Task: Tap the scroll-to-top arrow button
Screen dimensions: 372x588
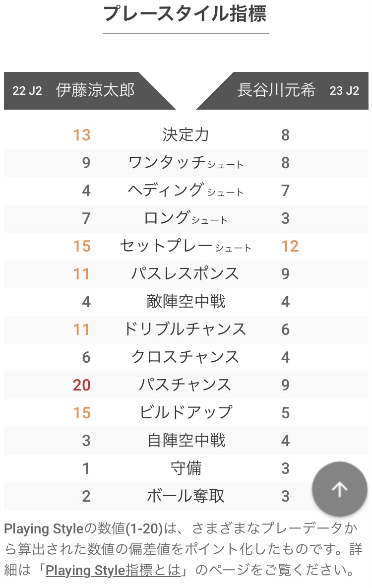Action: point(339,489)
